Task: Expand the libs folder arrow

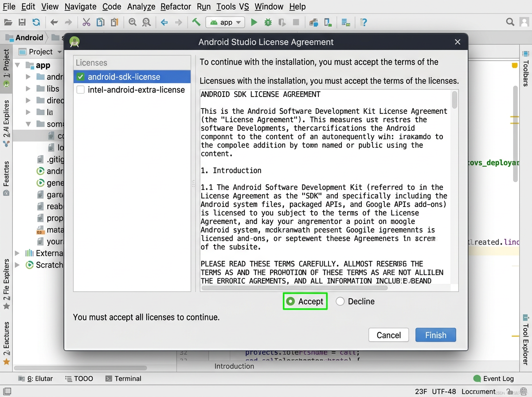Action: (28, 89)
